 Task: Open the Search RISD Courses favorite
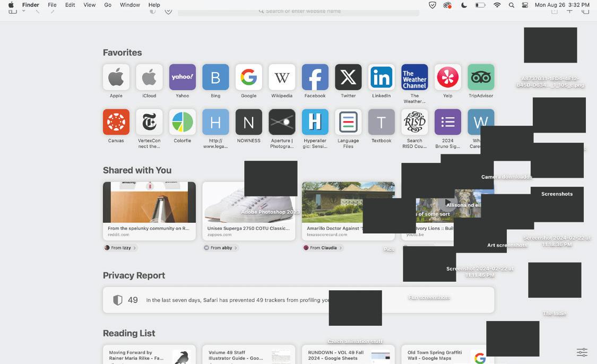point(414,122)
